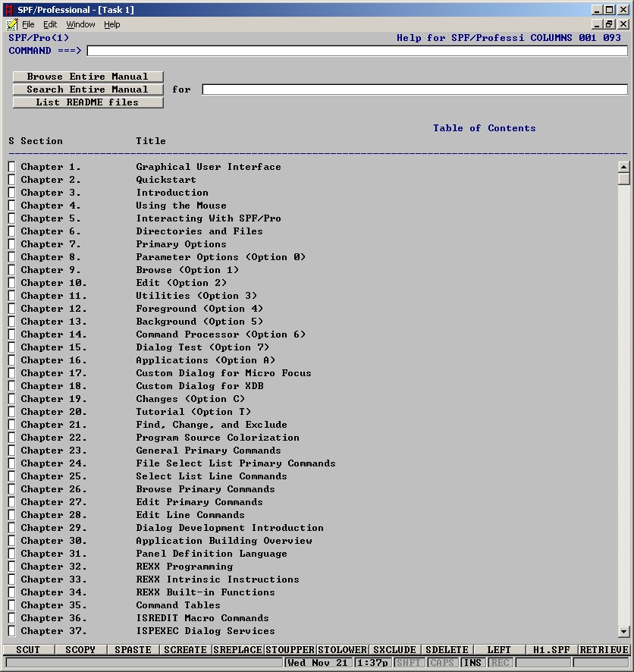This screenshot has width=634, height=672.
Task: Click the STOLOWER function key button
Action: 342,650
